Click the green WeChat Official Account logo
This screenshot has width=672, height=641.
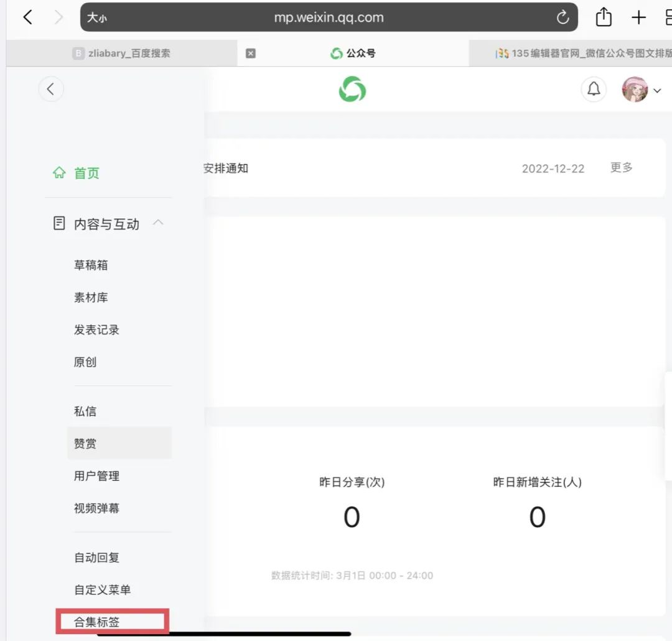[352, 89]
